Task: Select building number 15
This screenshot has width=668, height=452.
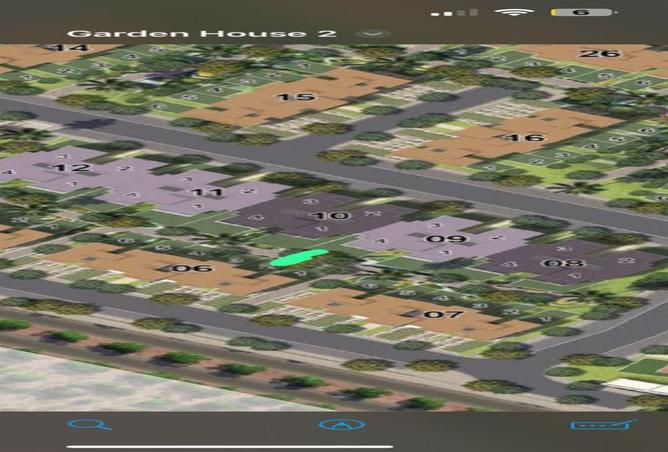Action: [296, 97]
